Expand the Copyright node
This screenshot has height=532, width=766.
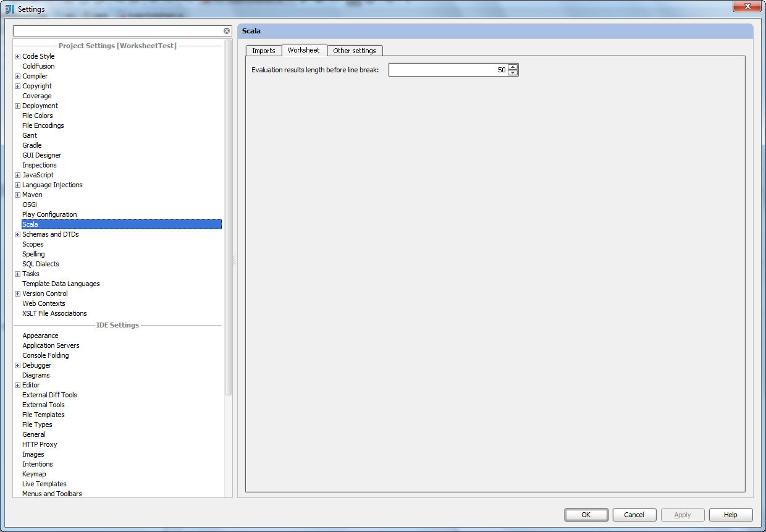click(x=18, y=86)
